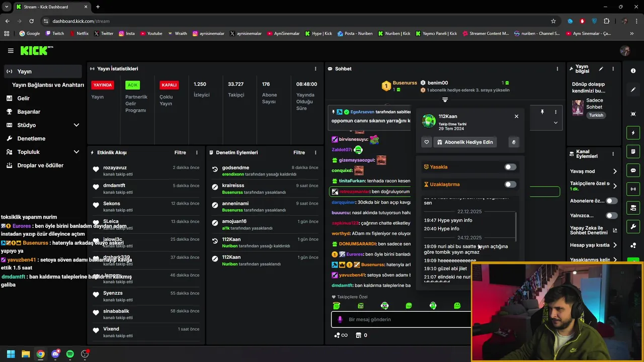This screenshot has width=644, height=362.
Task: Open the Yayın bilgisi three-dot menu
Action: click(613, 69)
